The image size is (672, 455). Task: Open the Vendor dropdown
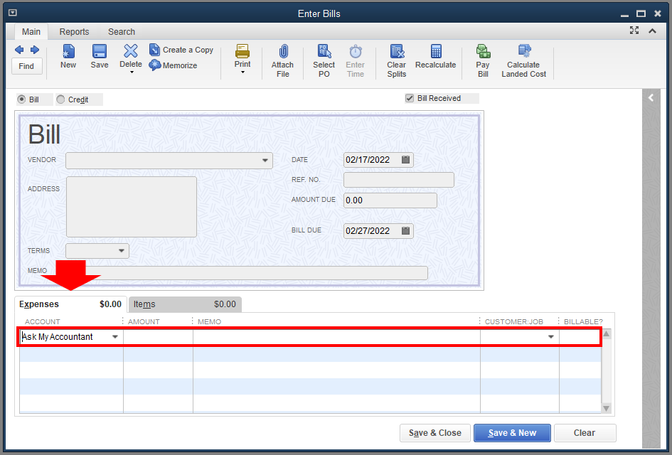tap(265, 160)
